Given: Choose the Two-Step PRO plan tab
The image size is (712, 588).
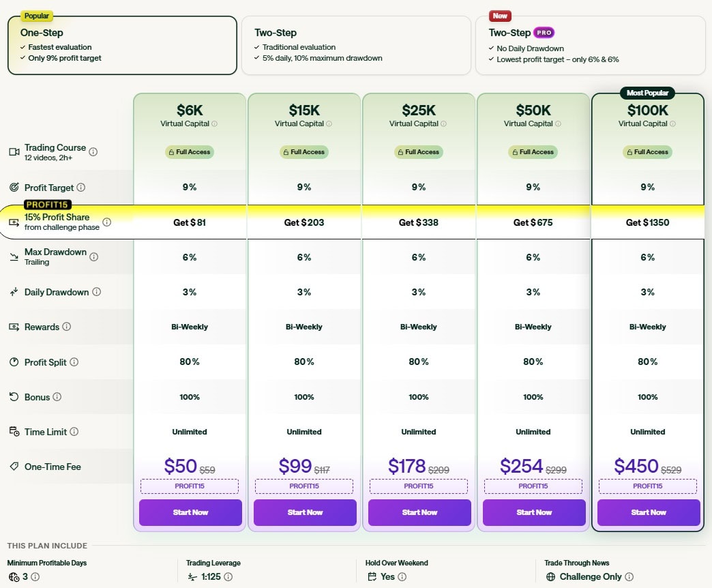Looking at the screenshot, I should [x=589, y=45].
